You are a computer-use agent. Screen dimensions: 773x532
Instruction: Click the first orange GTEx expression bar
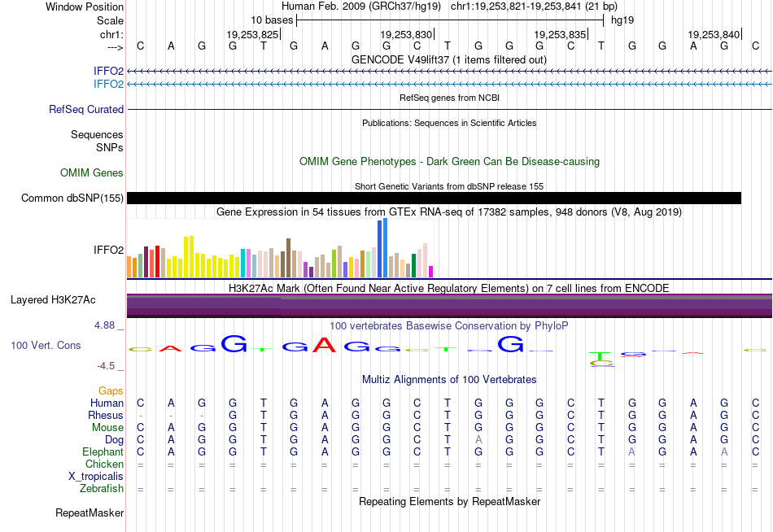[129, 267]
